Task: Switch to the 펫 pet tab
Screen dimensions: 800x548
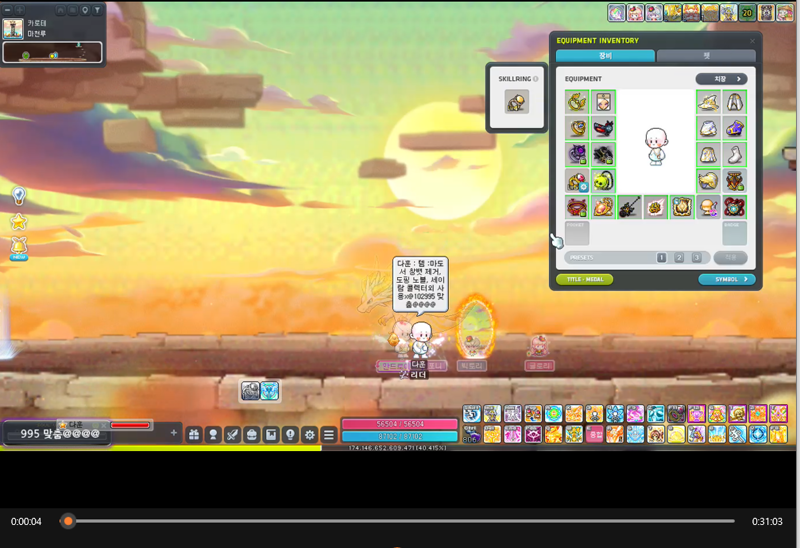Action: 706,56
